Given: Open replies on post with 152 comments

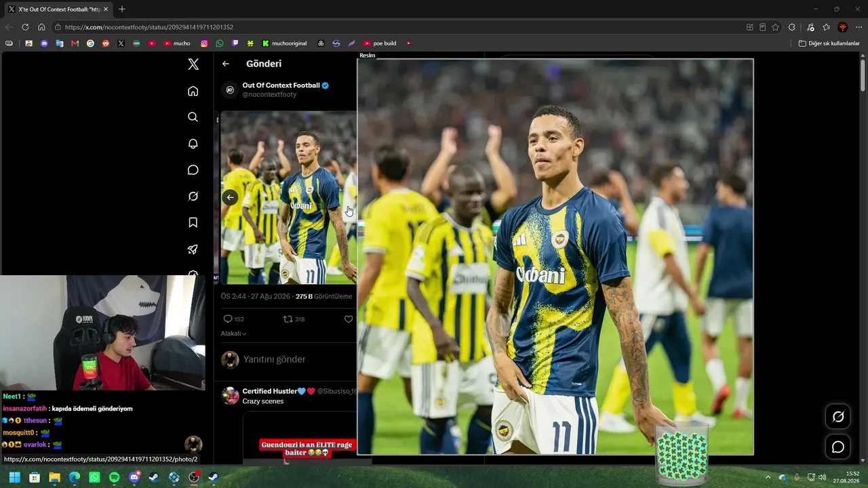Looking at the screenshot, I should [x=233, y=319].
